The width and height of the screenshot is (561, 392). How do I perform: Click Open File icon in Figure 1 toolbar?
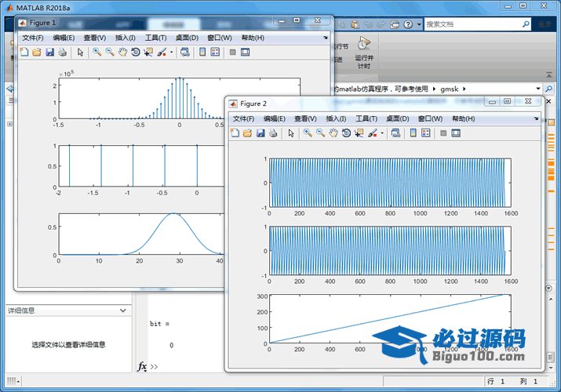pos(37,53)
